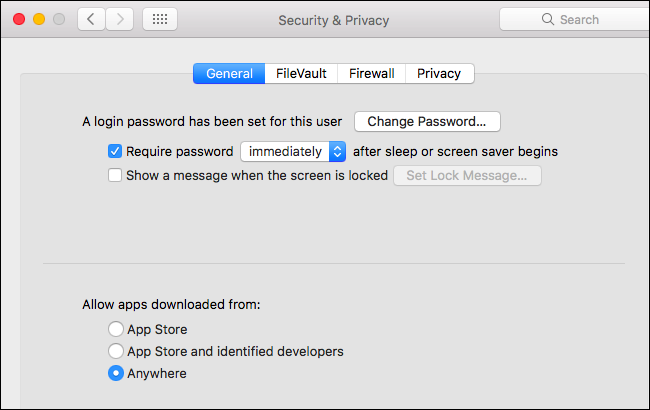The image size is (650, 410).
Task: Open the Privacy tab
Action: (439, 73)
